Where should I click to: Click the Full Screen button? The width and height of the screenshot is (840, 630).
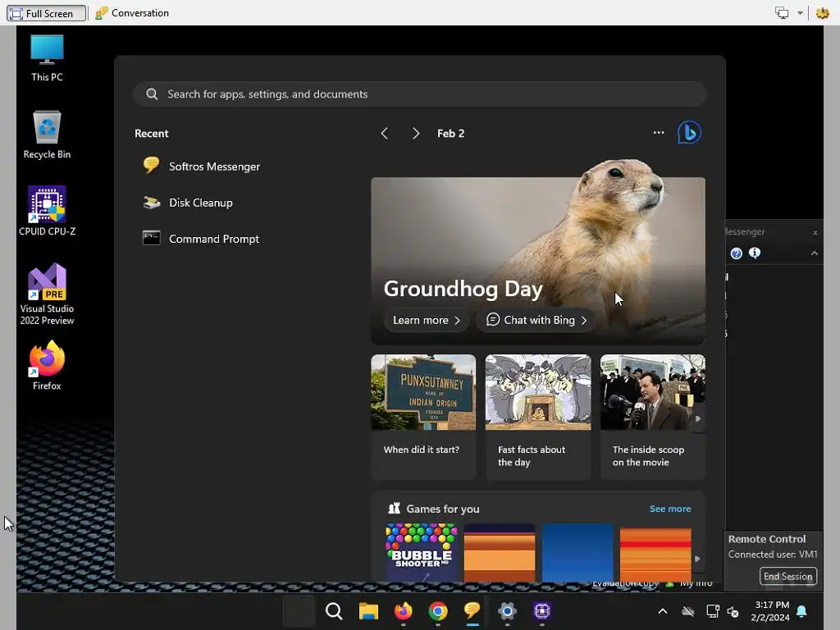point(46,13)
